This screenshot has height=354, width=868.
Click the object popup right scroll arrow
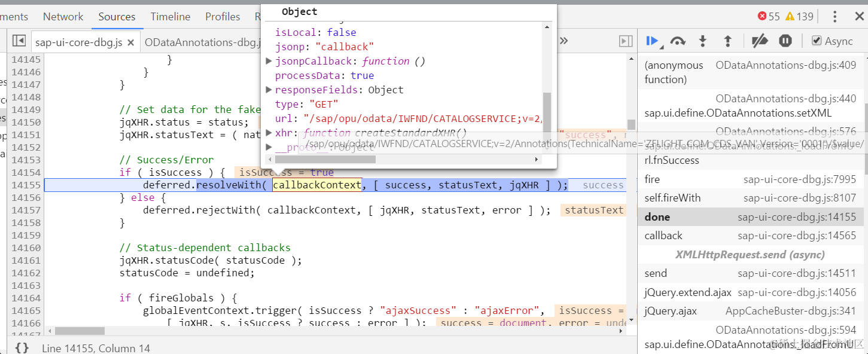coord(537,160)
